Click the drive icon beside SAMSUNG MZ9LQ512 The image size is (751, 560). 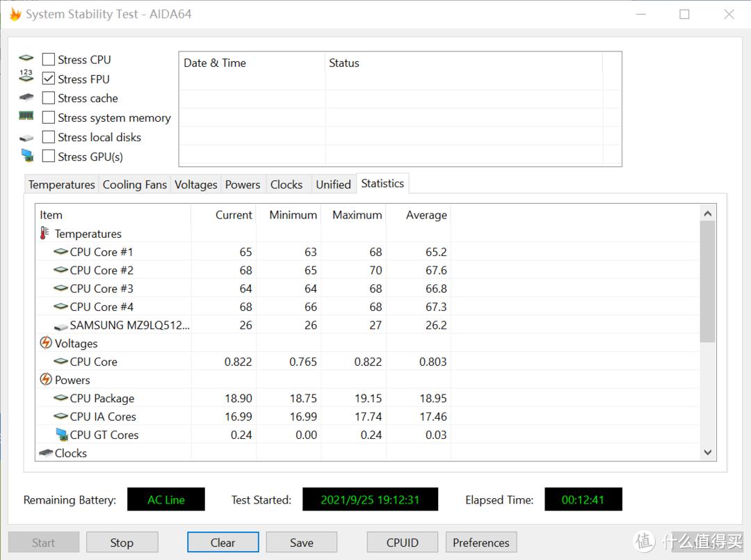60,325
